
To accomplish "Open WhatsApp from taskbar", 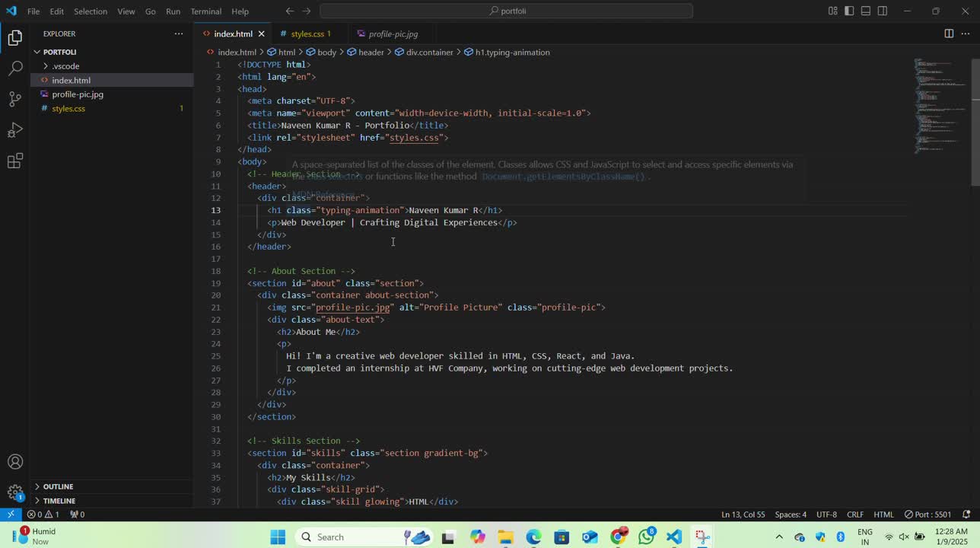I will pos(647,537).
